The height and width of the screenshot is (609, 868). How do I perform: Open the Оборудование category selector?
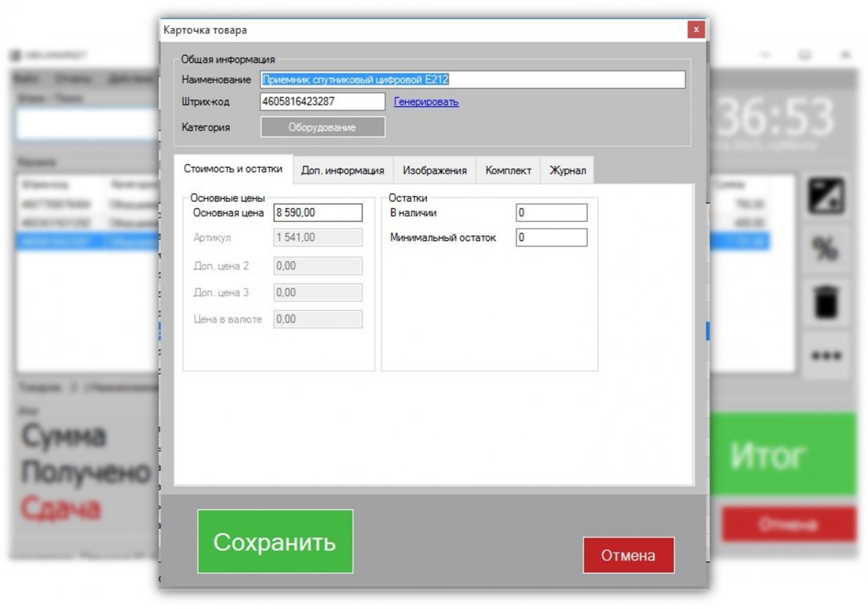pos(323,127)
